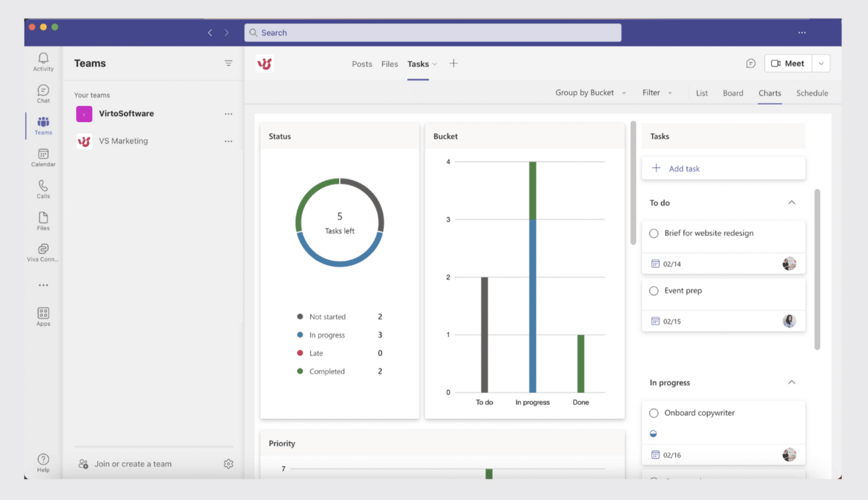The height and width of the screenshot is (500, 868).
Task: Click the Search bar
Action: click(432, 32)
